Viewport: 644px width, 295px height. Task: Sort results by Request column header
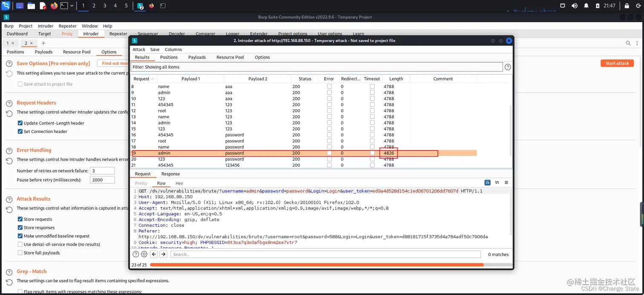pyautogui.click(x=144, y=79)
